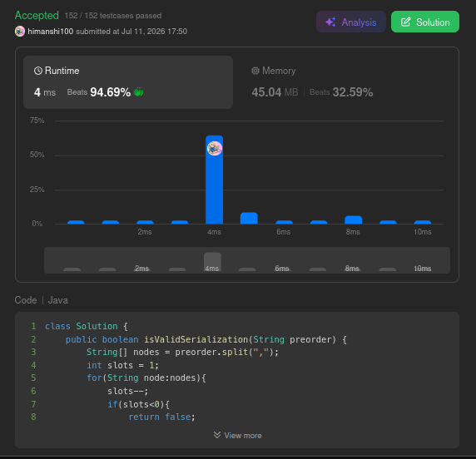476x459 pixels.
Task: Click '152 / 152 testcases passed' text
Action: (x=113, y=16)
